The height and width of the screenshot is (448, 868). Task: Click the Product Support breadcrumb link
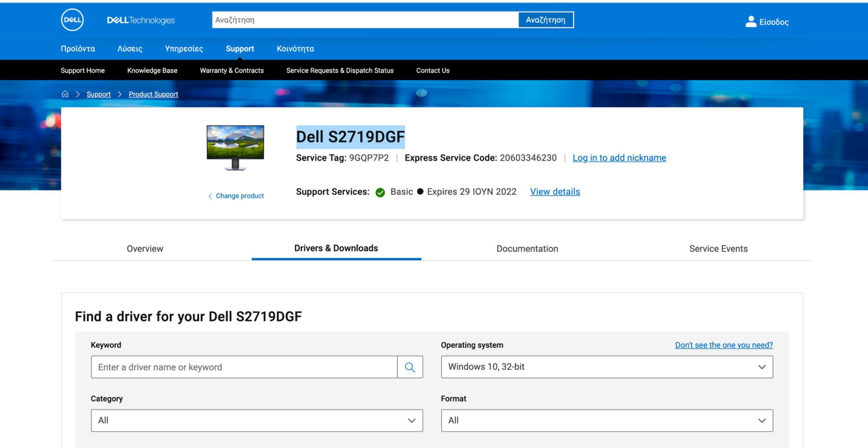(x=153, y=94)
